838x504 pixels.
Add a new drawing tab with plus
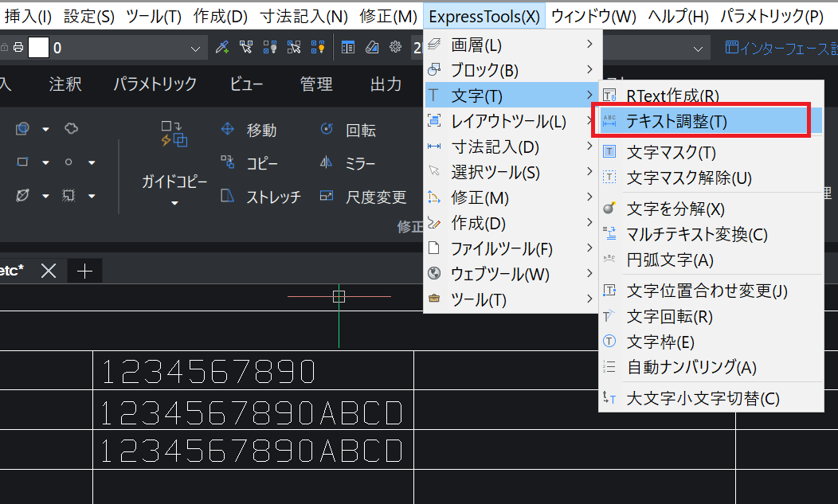[x=84, y=271]
